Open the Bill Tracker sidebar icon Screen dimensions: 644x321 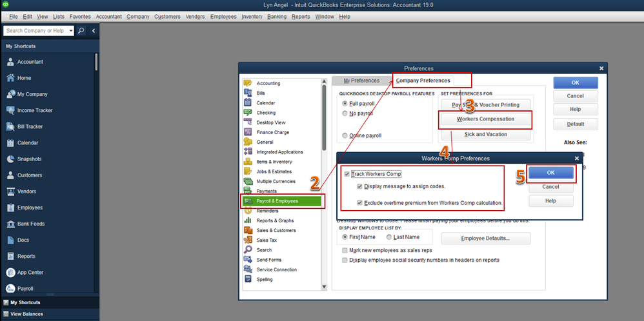[x=11, y=127]
